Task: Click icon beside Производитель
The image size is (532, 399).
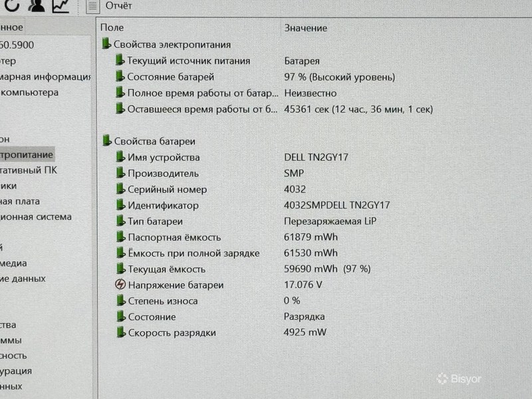Action: point(120,172)
